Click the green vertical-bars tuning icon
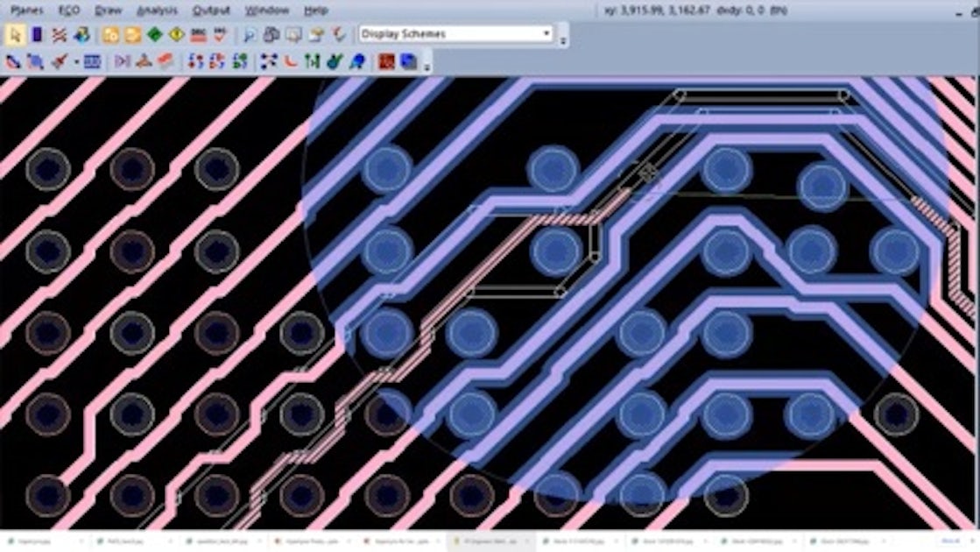The height and width of the screenshot is (552, 980). tap(312, 61)
